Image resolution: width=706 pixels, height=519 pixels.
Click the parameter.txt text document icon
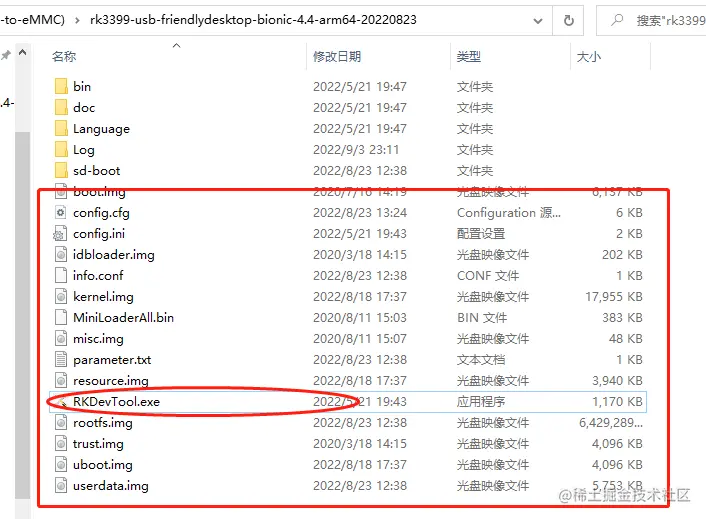(x=61, y=360)
